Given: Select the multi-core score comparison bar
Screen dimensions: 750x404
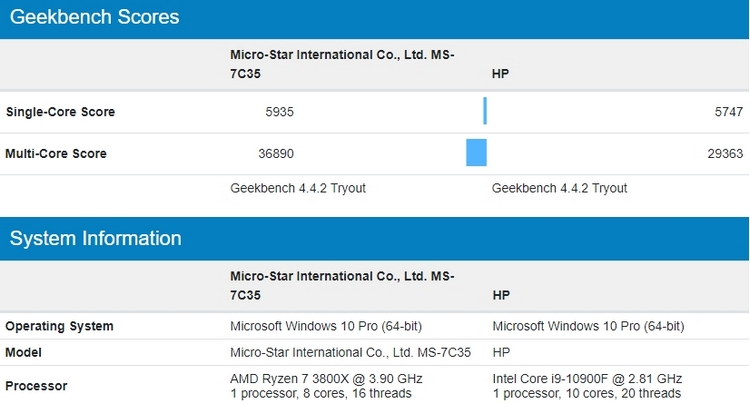Looking at the screenshot, I should tap(476, 153).
